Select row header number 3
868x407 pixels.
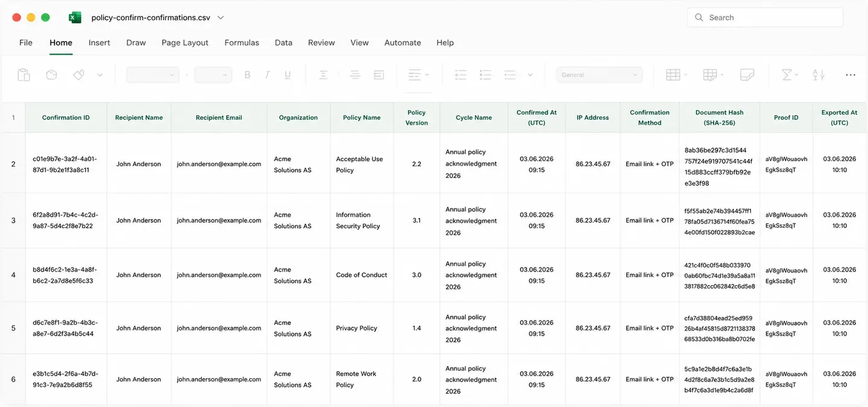[13, 220]
